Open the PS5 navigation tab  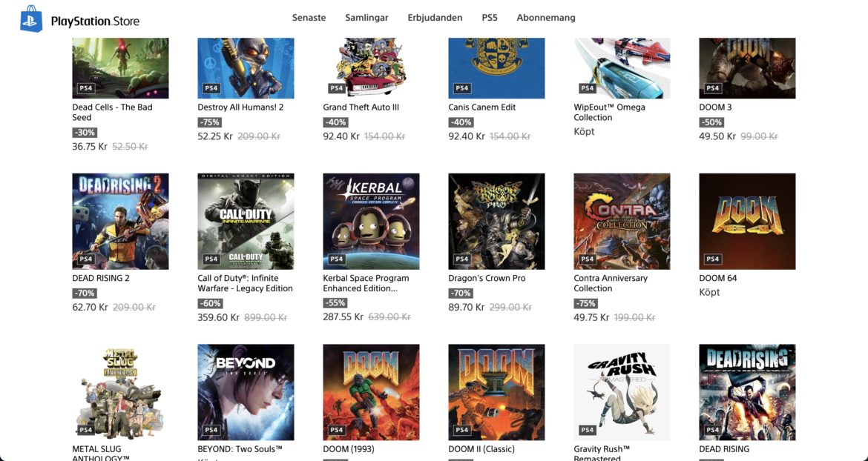point(490,18)
